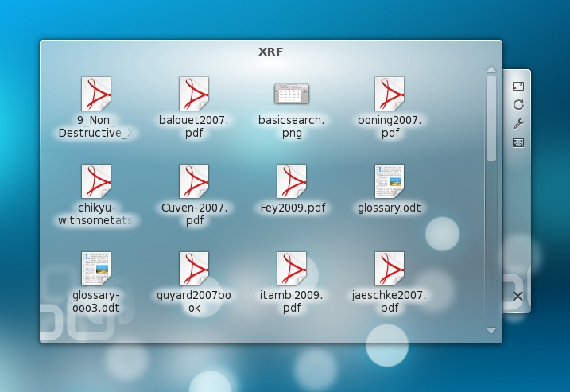Open glossary.odt document icon
Screen dimensions: 570x392
click(390, 181)
